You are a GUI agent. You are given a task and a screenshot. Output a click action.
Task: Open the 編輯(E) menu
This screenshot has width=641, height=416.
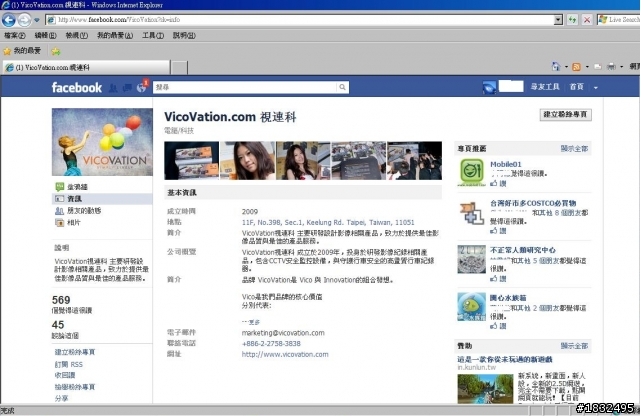pyautogui.click(x=45, y=36)
